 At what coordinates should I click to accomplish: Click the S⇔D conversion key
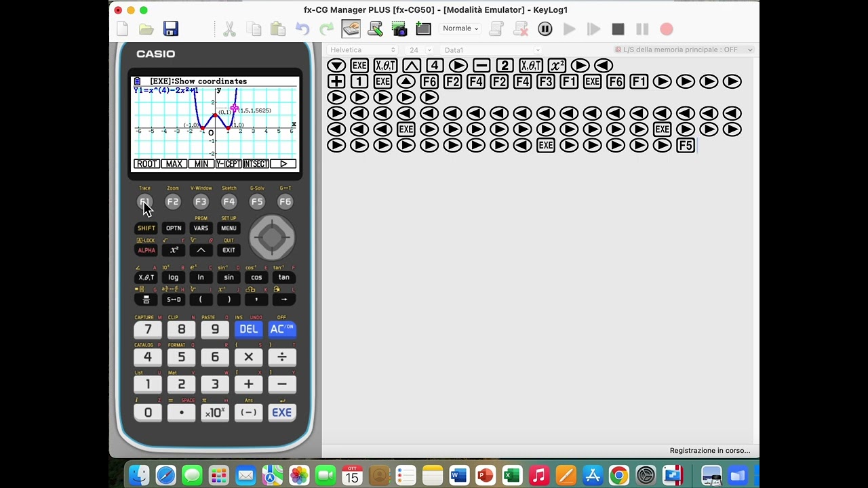pyautogui.click(x=174, y=300)
